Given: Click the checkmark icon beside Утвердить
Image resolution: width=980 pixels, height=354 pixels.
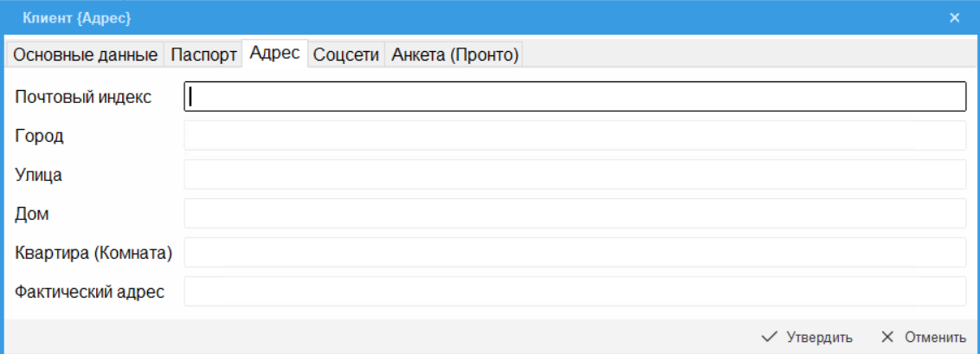Looking at the screenshot, I should (x=769, y=337).
